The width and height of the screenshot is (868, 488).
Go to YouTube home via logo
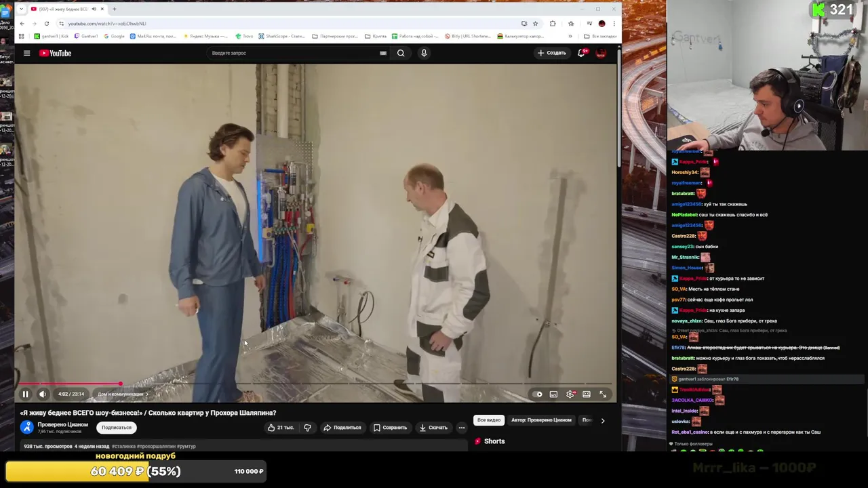(x=55, y=53)
